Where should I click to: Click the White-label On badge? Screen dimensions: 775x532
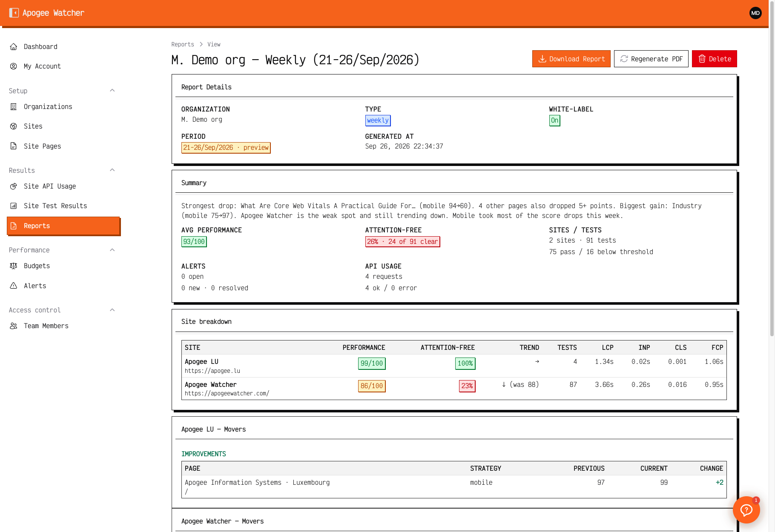tap(554, 120)
